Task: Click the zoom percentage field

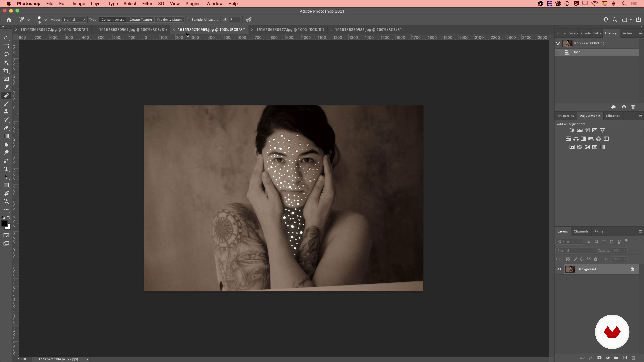Action: click(22, 359)
